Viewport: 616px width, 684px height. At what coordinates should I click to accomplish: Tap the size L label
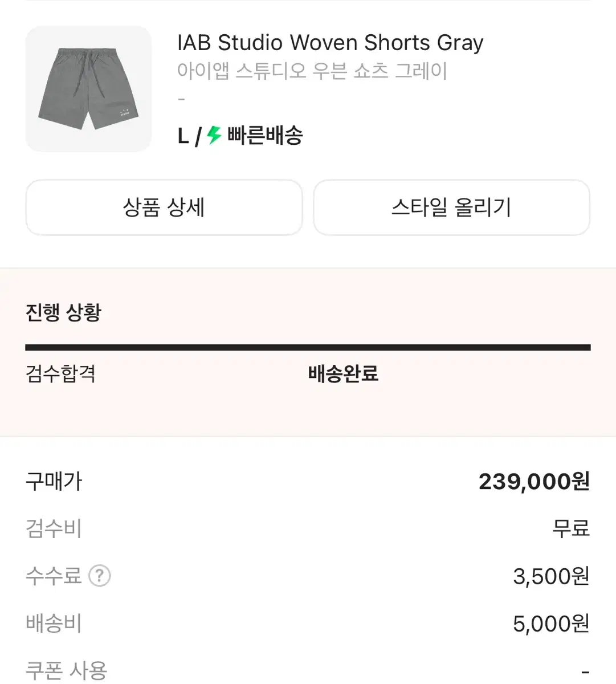tap(183, 136)
